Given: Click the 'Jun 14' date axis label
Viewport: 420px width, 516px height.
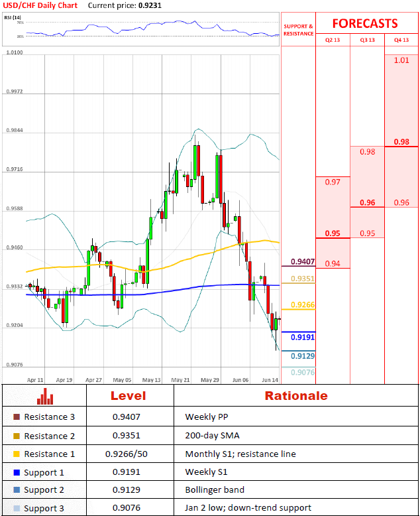Looking at the screenshot, I should pyautogui.click(x=270, y=380).
